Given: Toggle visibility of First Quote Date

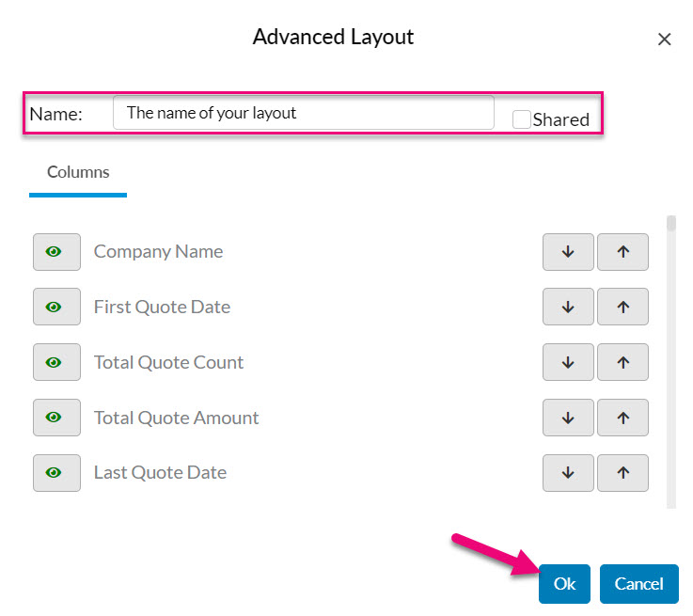Looking at the screenshot, I should pyautogui.click(x=56, y=307).
